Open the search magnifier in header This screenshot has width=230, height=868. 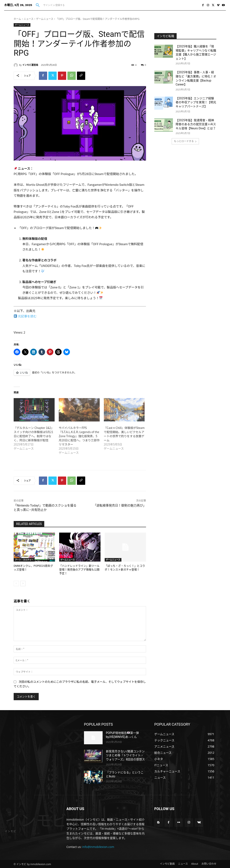point(38,5)
